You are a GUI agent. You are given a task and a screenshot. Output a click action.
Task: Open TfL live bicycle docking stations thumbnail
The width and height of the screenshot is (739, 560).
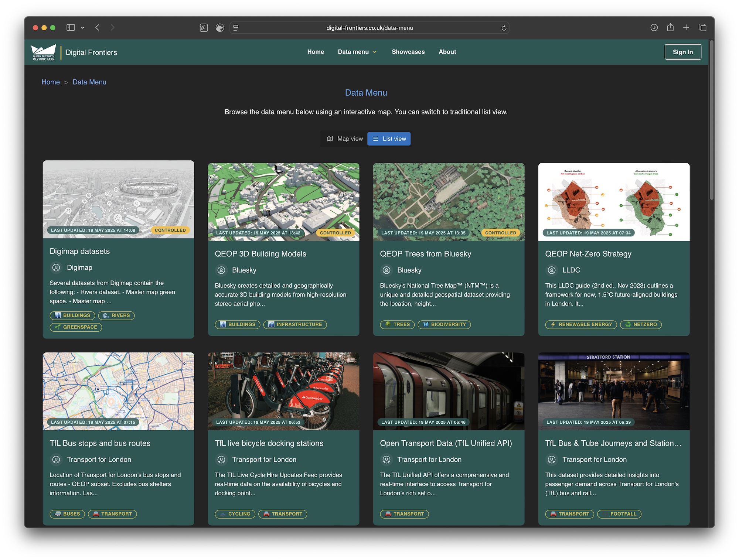283,391
